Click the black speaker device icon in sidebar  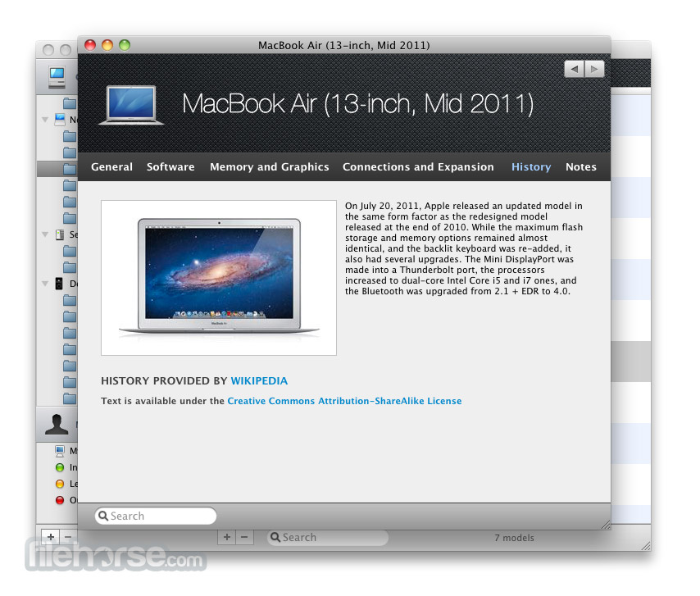pyautogui.click(x=59, y=284)
